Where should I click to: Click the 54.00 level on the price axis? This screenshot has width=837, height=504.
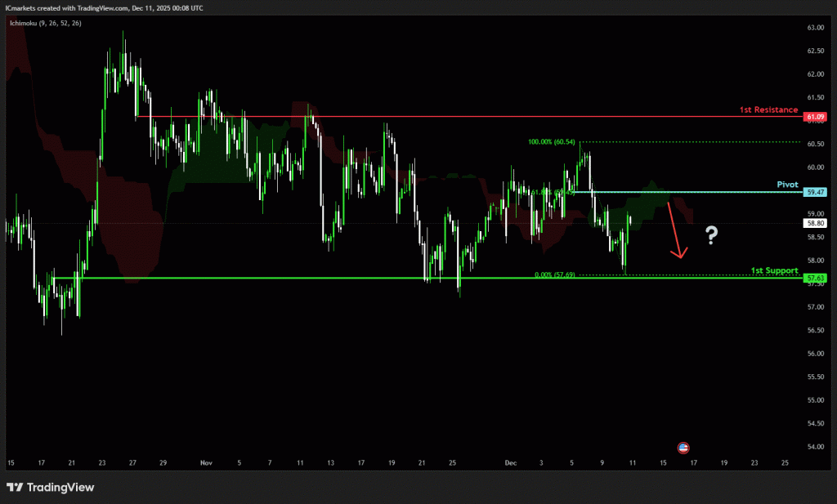point(815,447)
